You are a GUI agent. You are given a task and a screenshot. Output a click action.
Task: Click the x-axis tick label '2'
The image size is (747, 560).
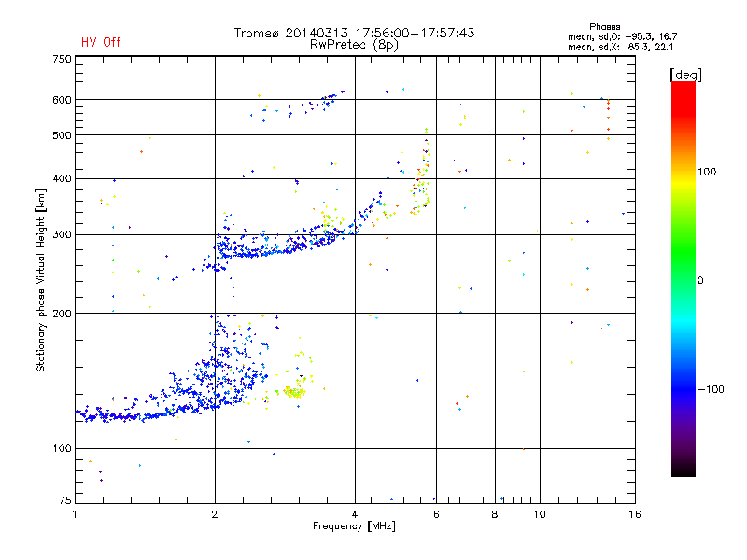[215, 514]
